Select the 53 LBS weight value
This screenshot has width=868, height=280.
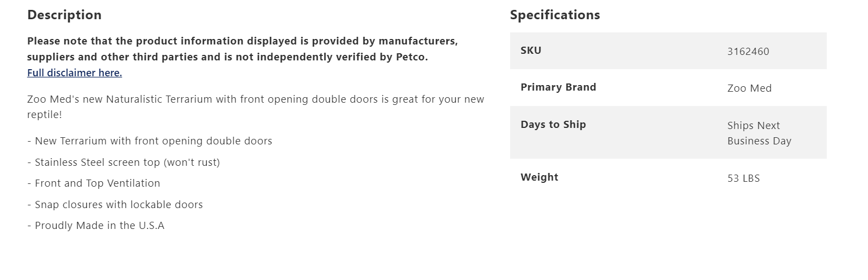coord(743,178)
